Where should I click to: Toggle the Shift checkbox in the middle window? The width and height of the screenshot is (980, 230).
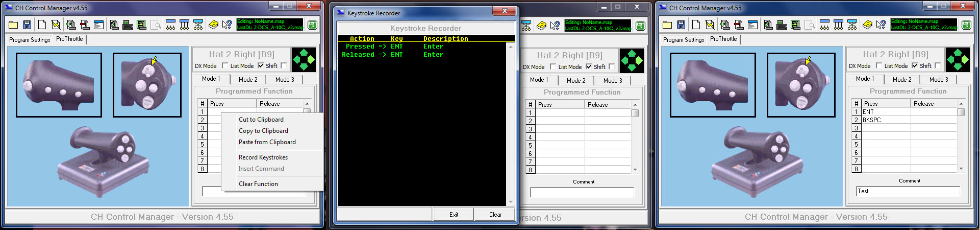pos(612,66)
